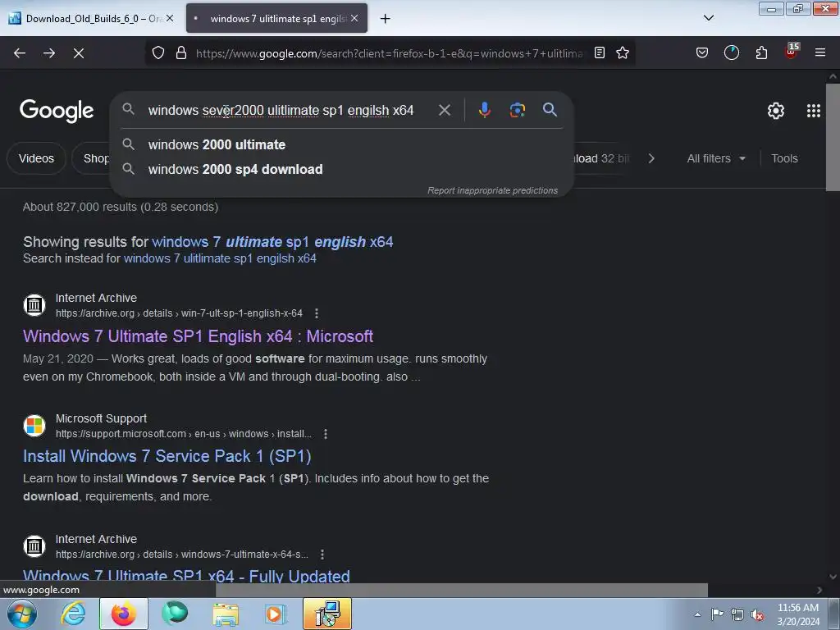Open Windows 7 Ultimate SP1 English x64 : Microsoft result
840x630 pixels.
tap(199, 336)
